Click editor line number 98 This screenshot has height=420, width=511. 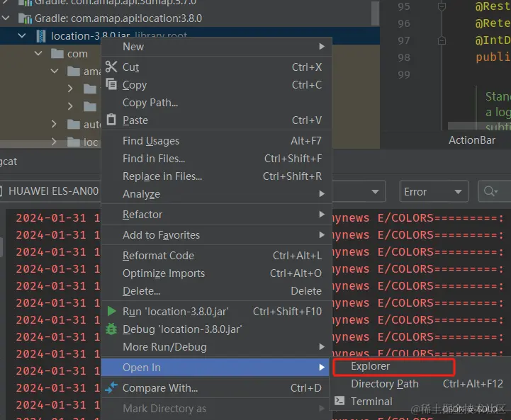pyautogui.click(x=404, y=57)
